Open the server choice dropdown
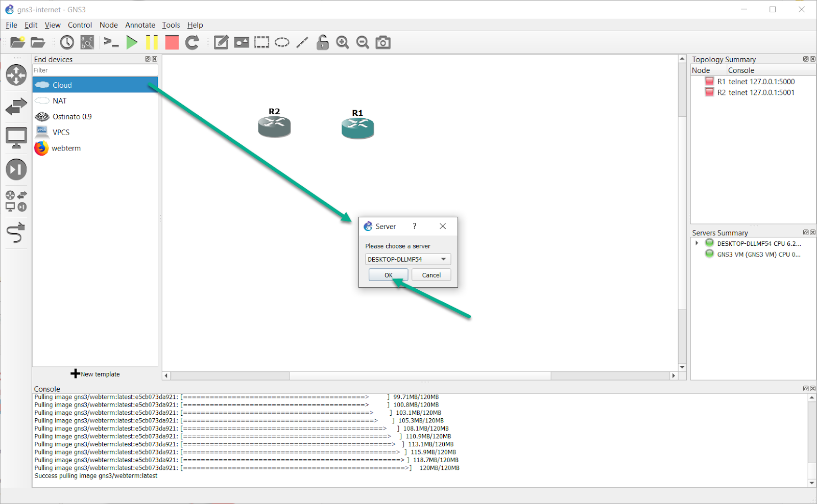Viewport: 817px width, 504px height. coord(408,259)
